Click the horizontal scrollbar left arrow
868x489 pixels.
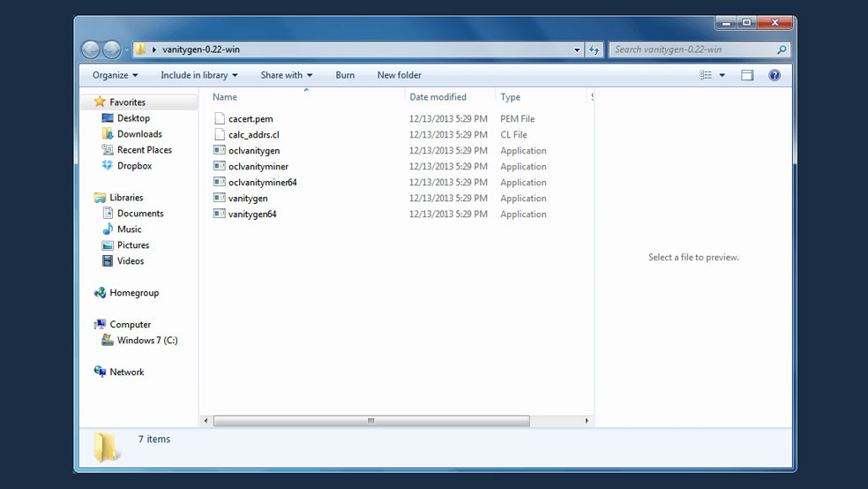tap(206, 421)
